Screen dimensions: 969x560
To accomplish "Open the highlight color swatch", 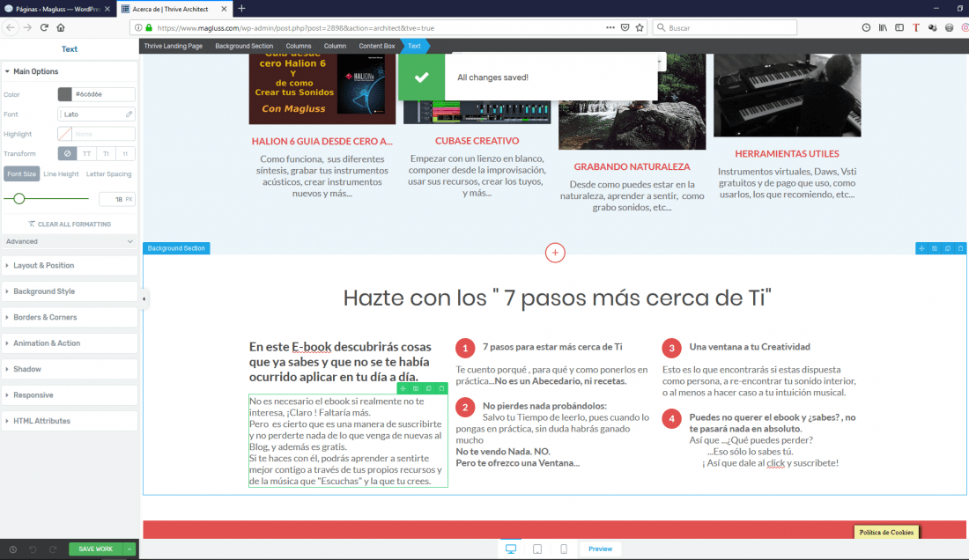I will tap(65, 134).
